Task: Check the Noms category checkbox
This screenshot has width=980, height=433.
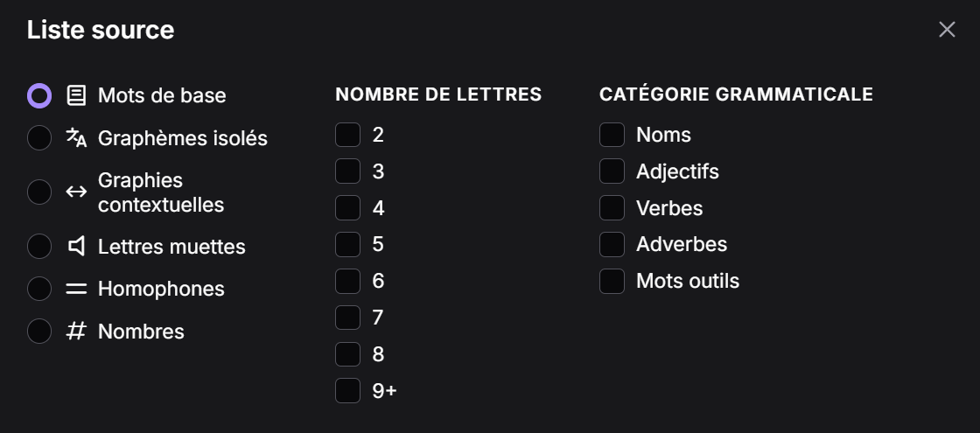Action: coord(612,135)
